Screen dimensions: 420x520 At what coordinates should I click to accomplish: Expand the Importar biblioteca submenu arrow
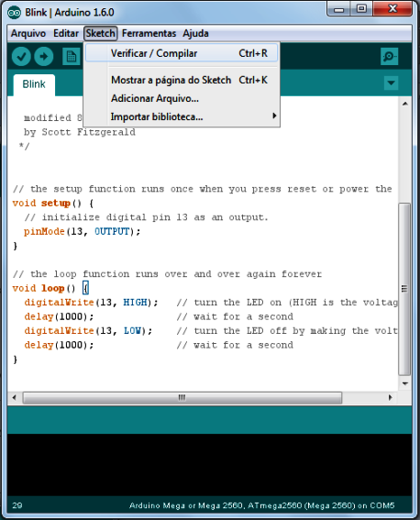274,116
